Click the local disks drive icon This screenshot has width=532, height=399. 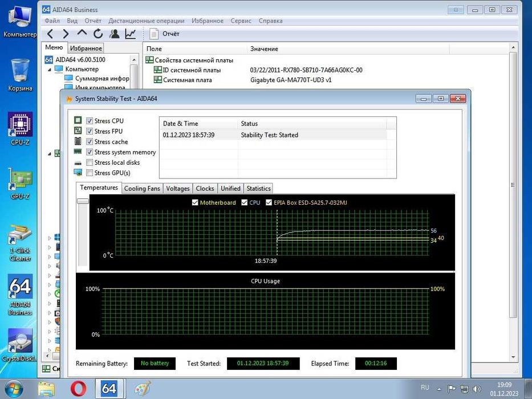click(78, 163)
